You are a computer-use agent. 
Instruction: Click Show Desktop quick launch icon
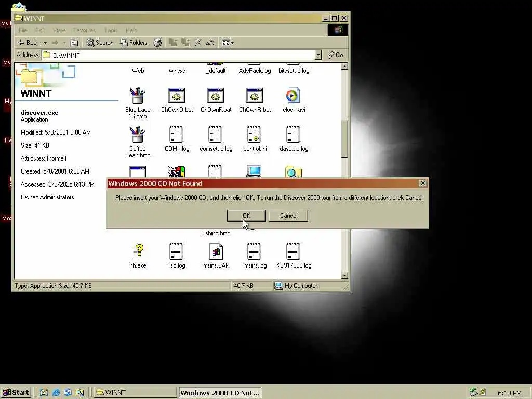pos(44,393)
